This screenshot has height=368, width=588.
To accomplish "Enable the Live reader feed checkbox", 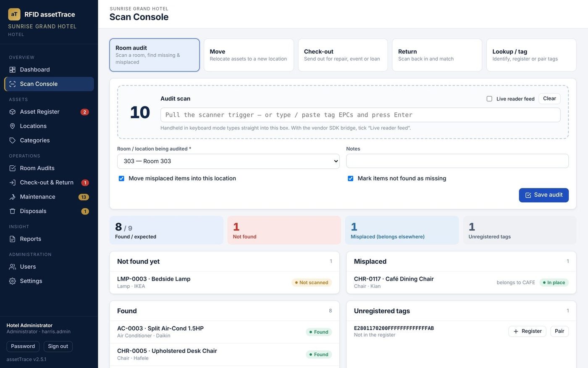I will click(489, 99).
